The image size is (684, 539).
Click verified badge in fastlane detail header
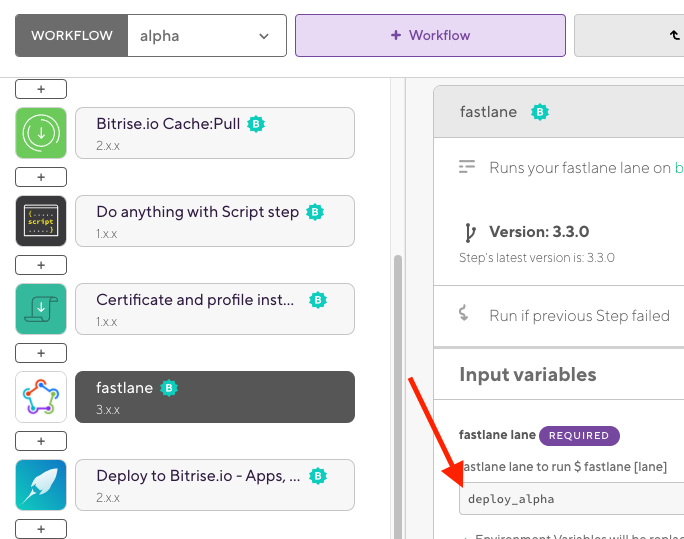pyautogui.click(x=540, y=113)
